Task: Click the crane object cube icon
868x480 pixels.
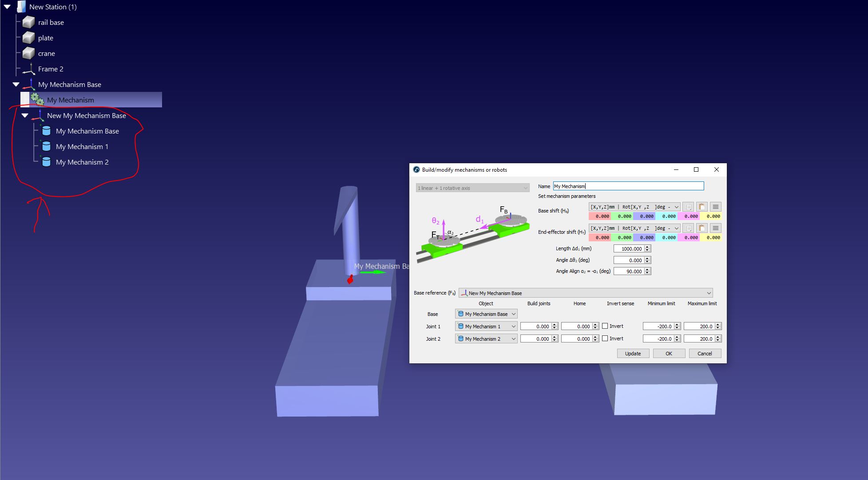Action: point(28,53)
